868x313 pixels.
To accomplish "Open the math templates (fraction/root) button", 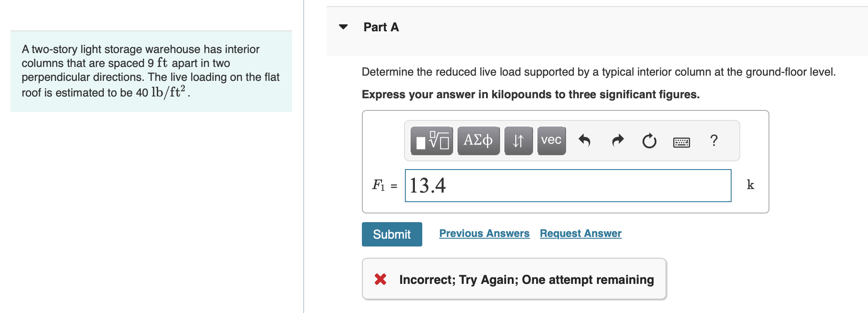I will (x=431, y=141).
